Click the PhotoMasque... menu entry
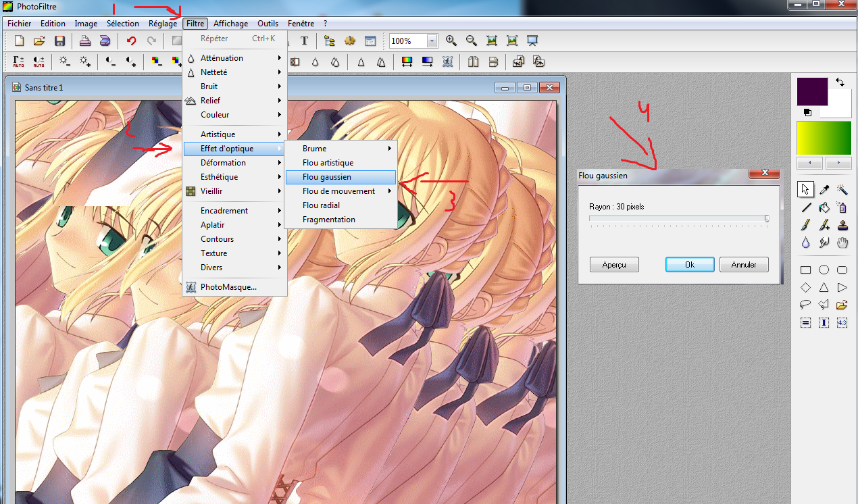858x504 pixels. point(234,287)
